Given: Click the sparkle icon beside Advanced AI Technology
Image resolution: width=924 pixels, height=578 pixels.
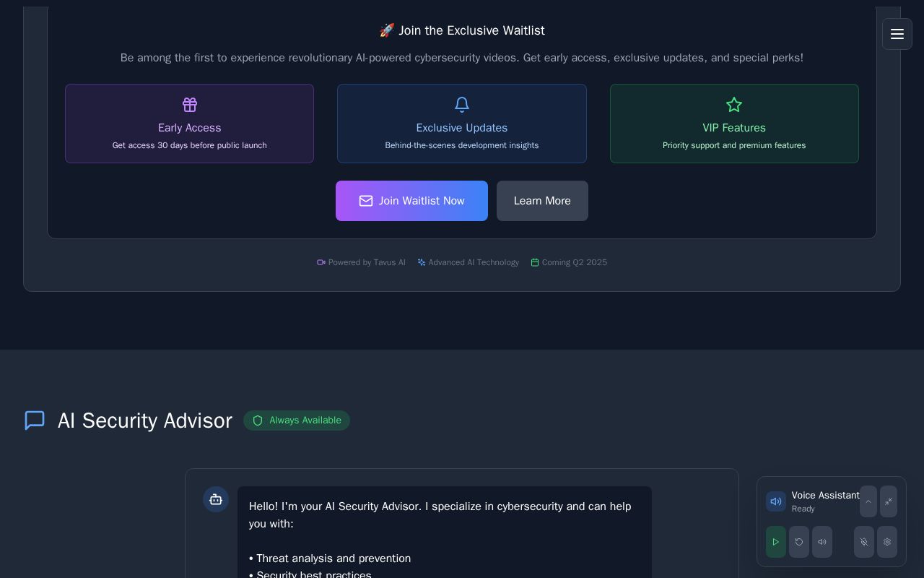Looking at the screenshot, I should (x=422, y=262).
